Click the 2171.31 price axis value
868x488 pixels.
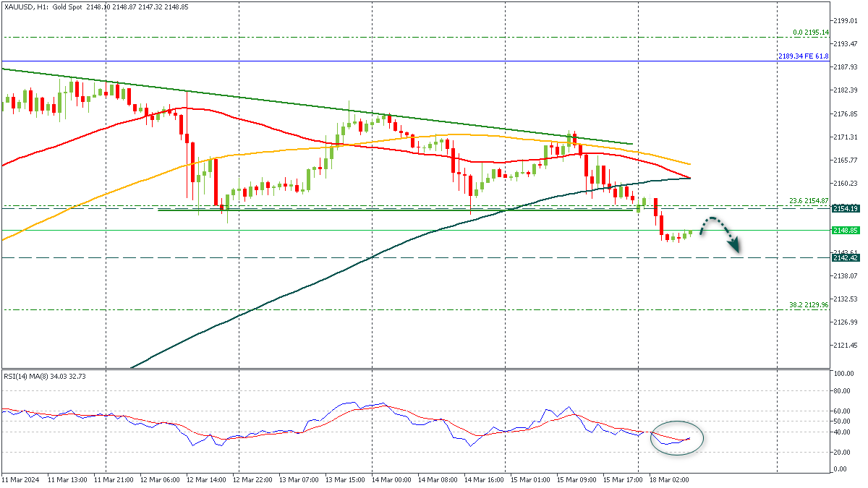844,137
